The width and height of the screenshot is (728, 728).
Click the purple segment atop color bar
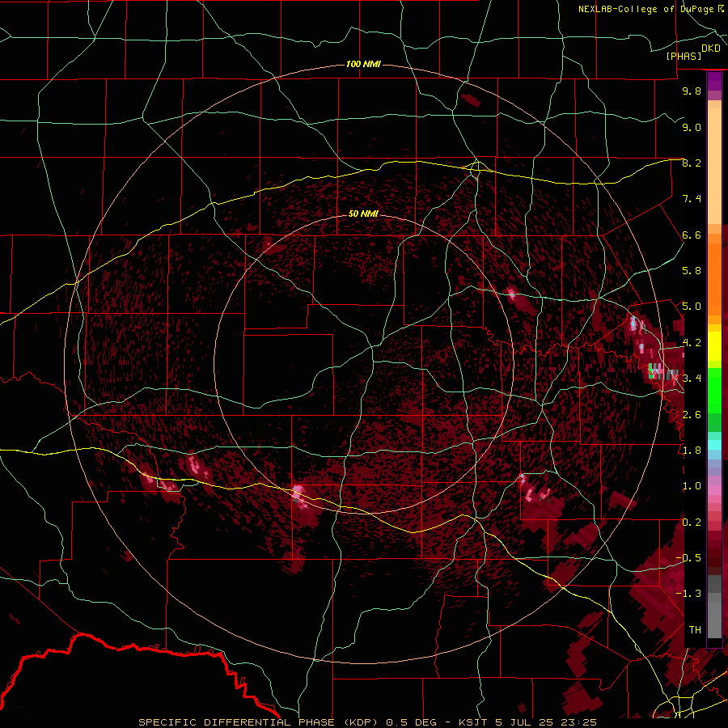tap(714, 81)
